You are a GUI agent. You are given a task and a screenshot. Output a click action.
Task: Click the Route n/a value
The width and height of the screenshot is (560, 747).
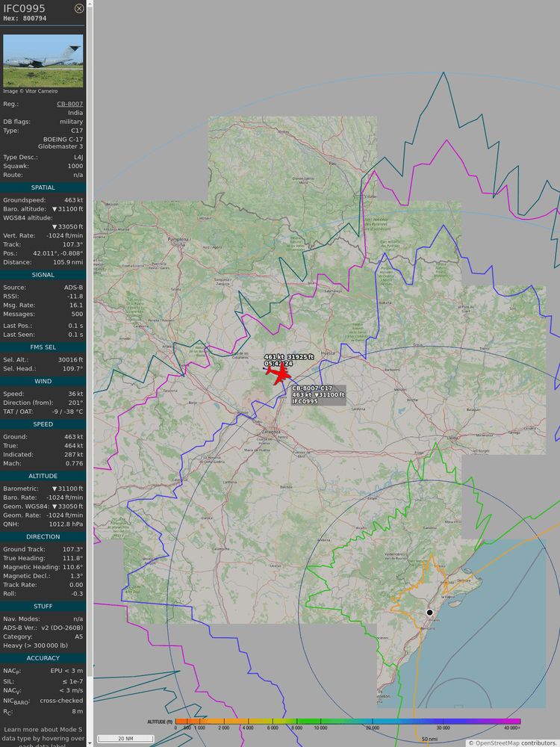(78, 175)
